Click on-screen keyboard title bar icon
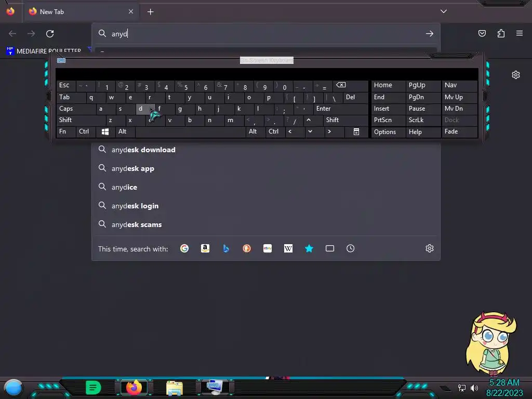Screen dimensions: 532x399 tap(61, 60)
